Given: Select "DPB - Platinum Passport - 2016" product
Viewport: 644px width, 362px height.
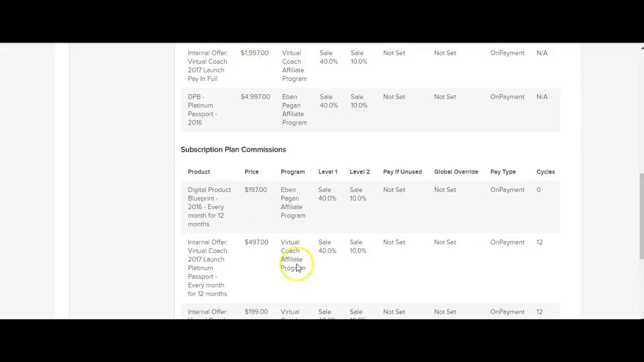Looking at the screenshot, I should 202,110.
